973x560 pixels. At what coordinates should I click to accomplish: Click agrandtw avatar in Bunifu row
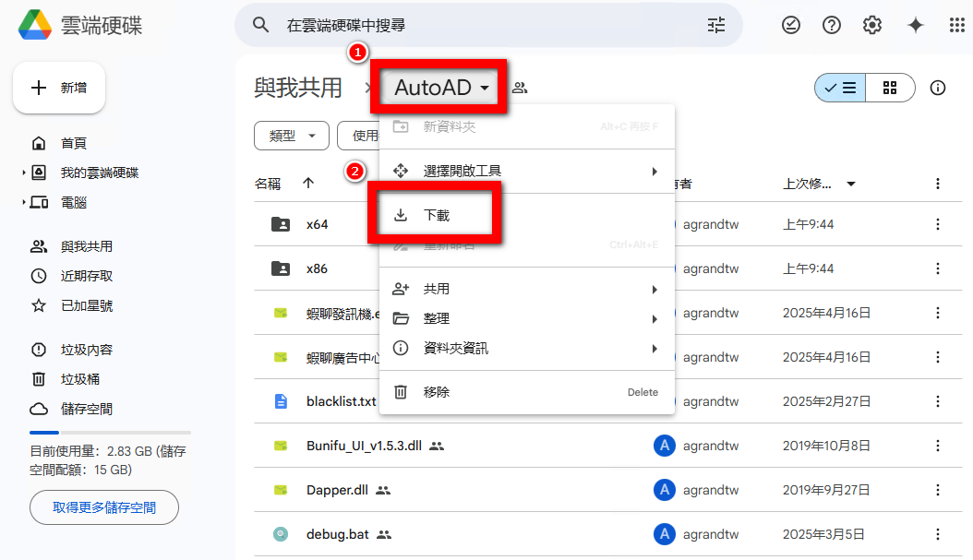click(664, 446)
